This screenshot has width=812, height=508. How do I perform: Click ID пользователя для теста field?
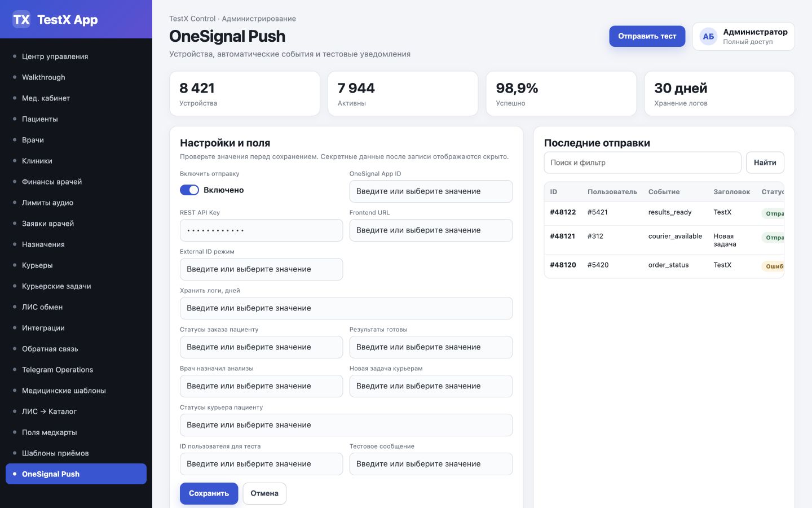click(x=261, y=464)
